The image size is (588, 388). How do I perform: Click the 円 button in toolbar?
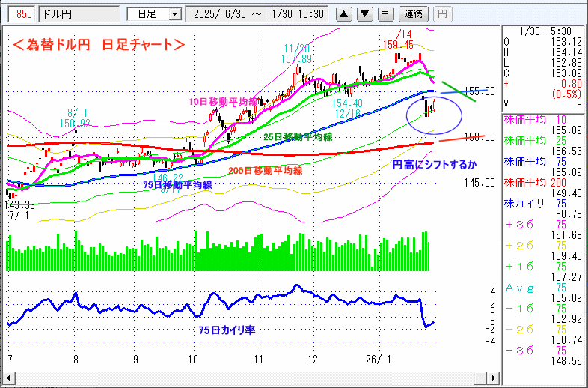click(x=443, y=13)
